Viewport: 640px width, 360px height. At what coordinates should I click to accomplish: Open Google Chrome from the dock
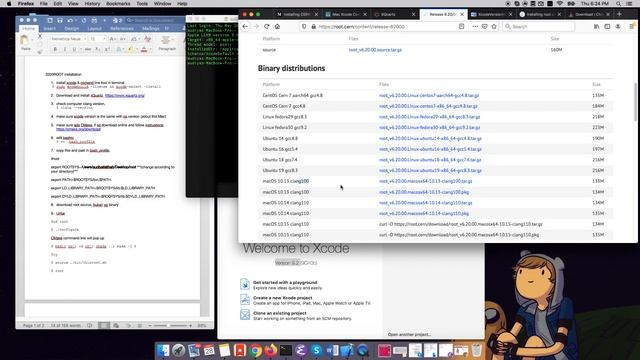tap(256, 350)
